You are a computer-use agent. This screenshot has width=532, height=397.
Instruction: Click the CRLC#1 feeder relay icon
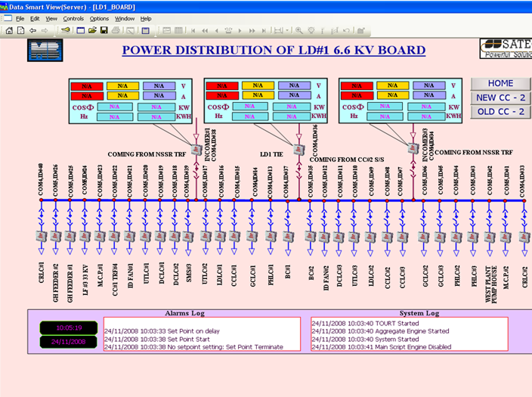pos(42,236)
